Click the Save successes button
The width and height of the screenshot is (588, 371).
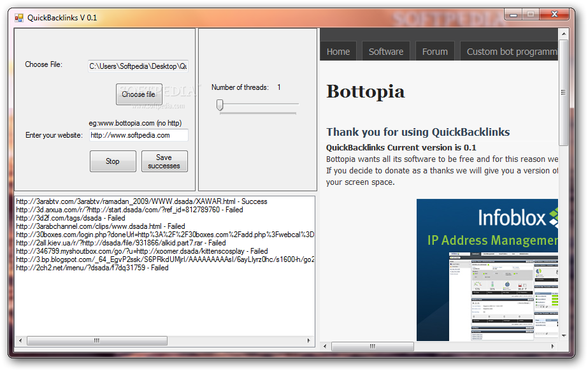(x=164, y=161)
